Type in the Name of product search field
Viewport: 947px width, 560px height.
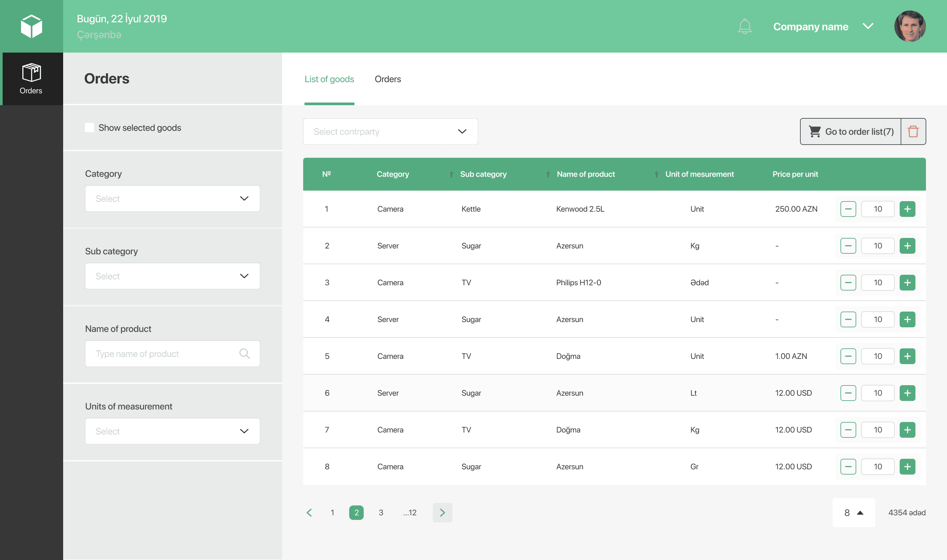172,353
